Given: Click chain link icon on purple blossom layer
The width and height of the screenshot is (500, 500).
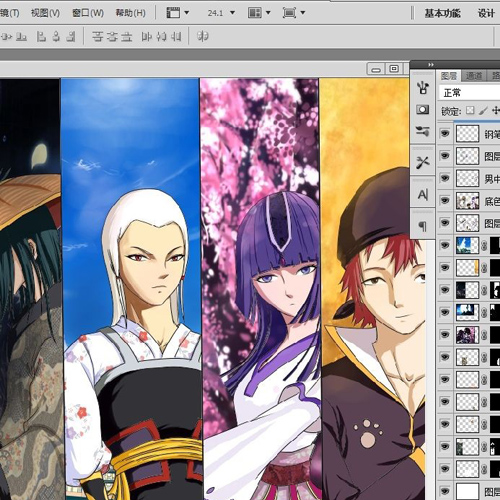Looking at the screenshot, I should click(484, 335).
